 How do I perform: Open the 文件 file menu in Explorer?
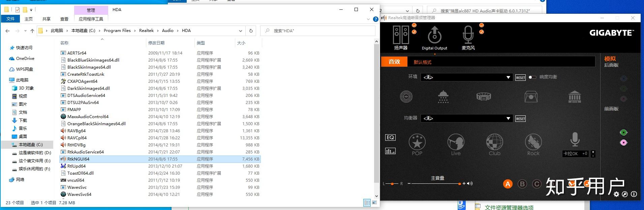(x=10, y=19)
